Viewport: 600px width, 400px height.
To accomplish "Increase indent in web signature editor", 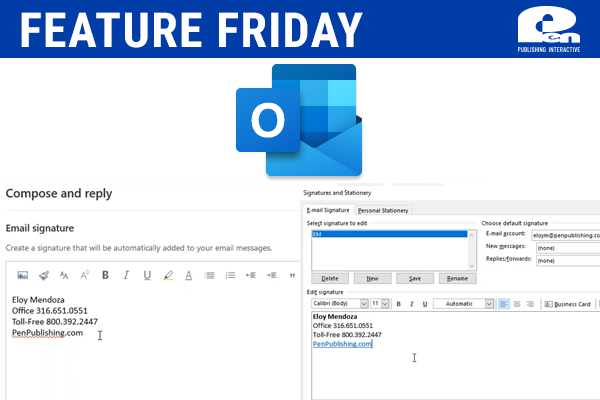I will point(271,275).
